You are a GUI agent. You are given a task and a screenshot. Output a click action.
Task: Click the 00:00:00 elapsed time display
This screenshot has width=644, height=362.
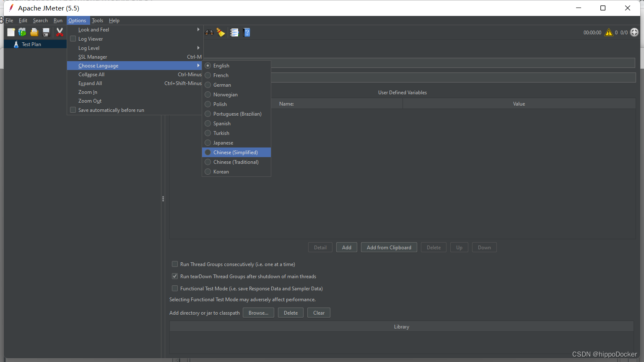592,33
